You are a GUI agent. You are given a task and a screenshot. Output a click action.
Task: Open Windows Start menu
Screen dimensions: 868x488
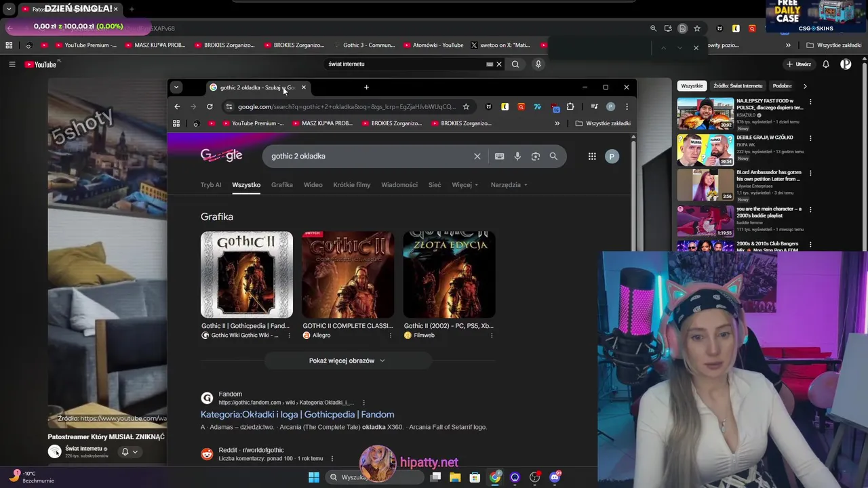click(314, 477)
